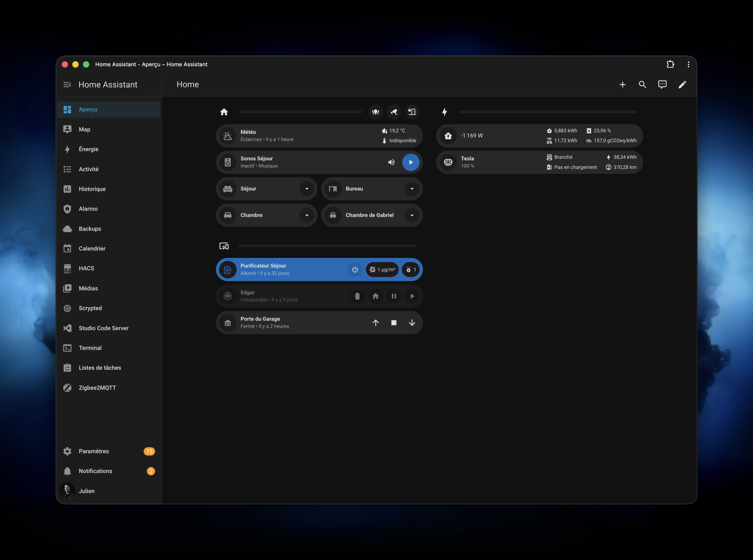Click the Tesla car icon
Viewport: 753px width, 560px height.
pyautogui.click(x=448, y=162)
